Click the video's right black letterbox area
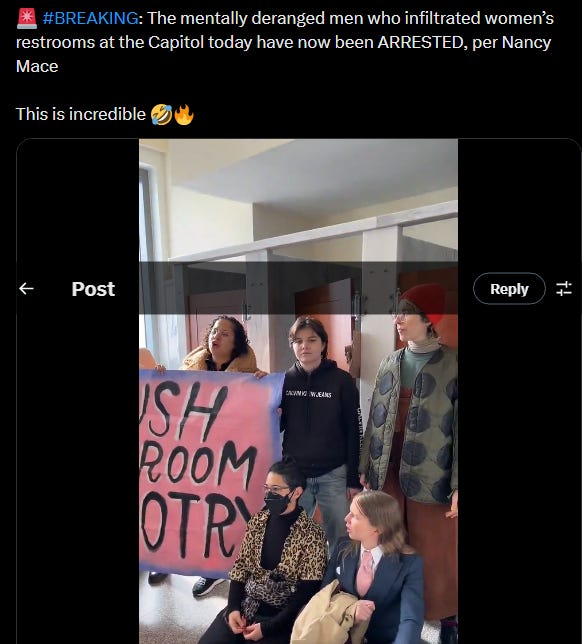582x644 pixels. (519, 452)
